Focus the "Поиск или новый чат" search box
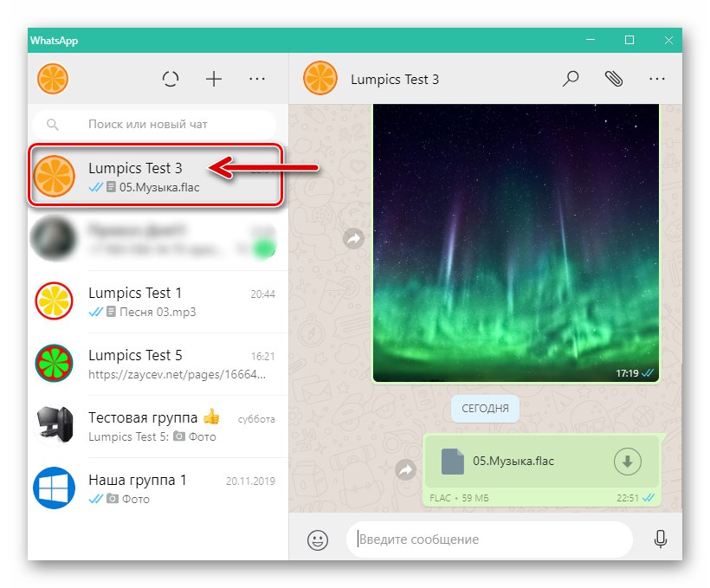 click(154, 124)
